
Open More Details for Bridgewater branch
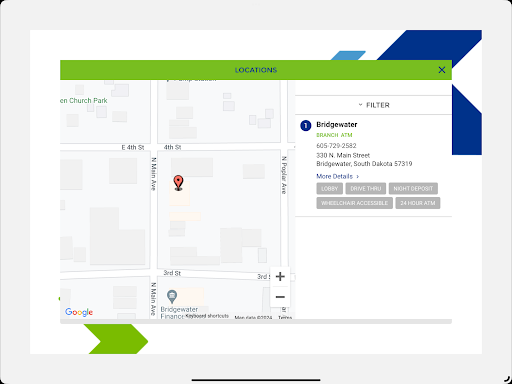337,176
